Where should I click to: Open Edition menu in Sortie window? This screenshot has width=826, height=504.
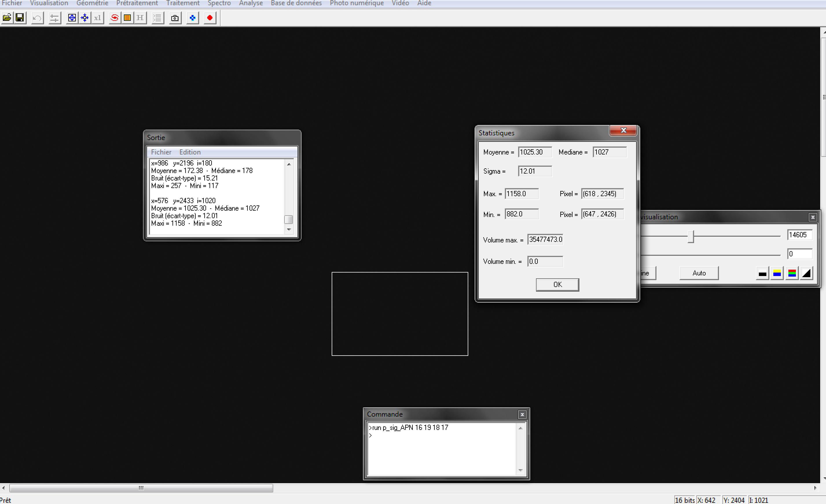[x=190, y=152]
